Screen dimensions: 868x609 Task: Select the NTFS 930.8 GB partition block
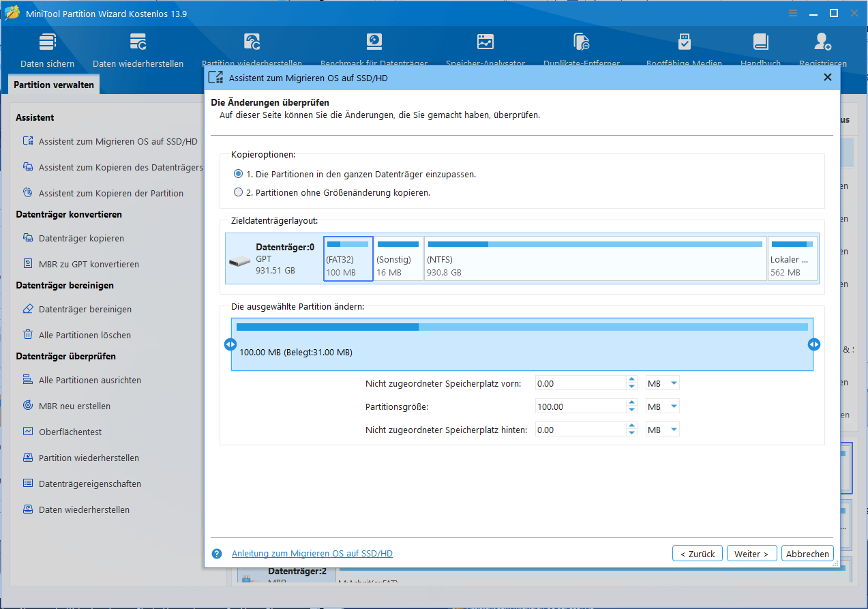click(595, 258)
